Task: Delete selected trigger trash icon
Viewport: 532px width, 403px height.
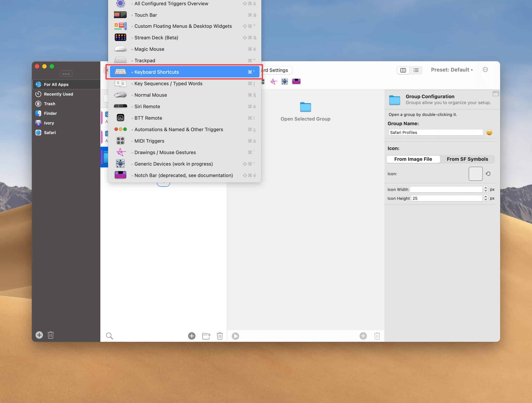Action: click(x=220, y=336)
